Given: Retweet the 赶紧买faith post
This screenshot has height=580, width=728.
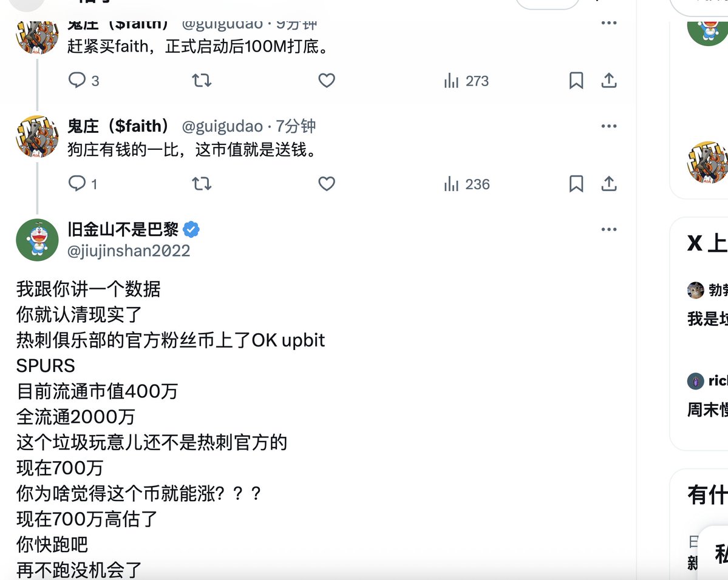Looking at the screenshot, I should tap(202, 80).
